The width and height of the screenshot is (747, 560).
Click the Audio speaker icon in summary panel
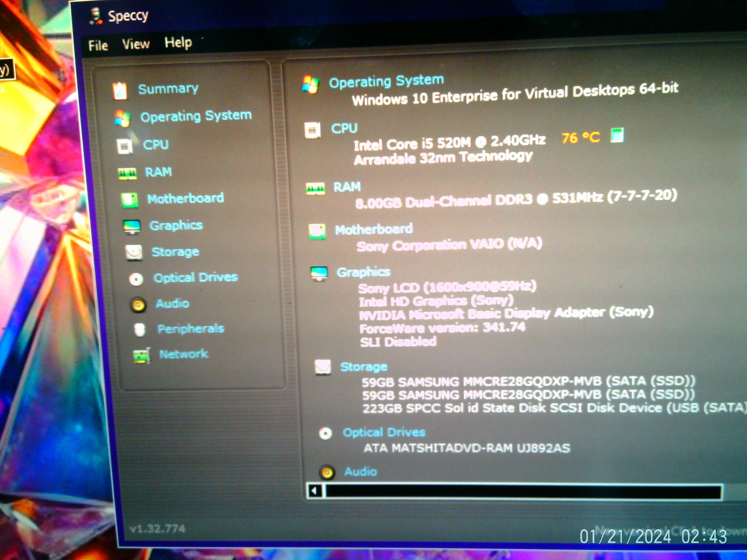click(327, 473)
